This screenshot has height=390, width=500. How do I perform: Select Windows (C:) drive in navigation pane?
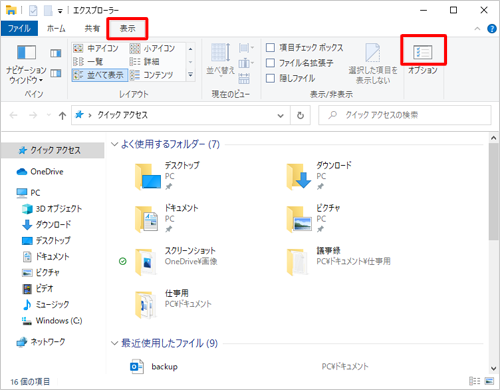pos(52,321)
